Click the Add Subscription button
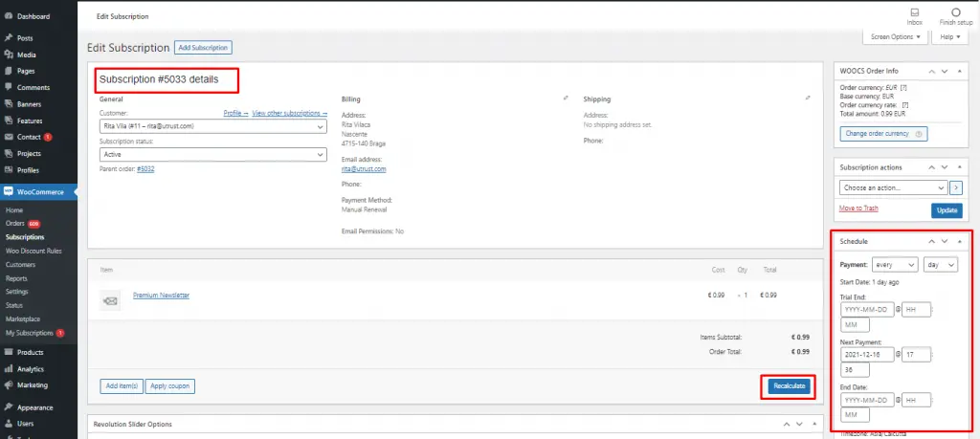The width and height of the screenshot is (980, 439). (x=203, y=48)
